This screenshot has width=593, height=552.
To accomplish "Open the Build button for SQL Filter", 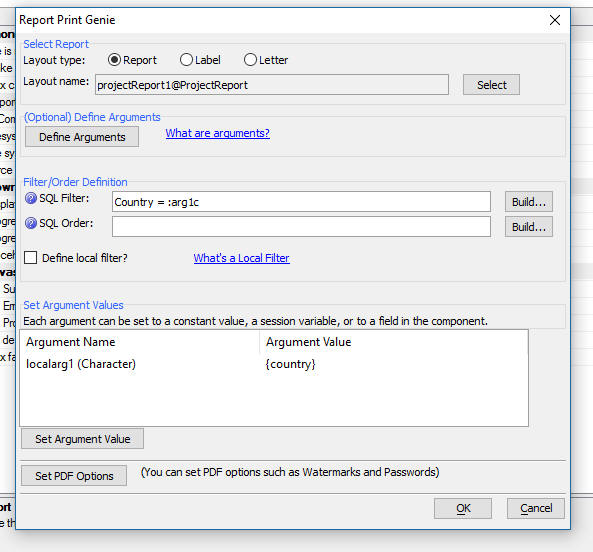I will tap(529, 202).
